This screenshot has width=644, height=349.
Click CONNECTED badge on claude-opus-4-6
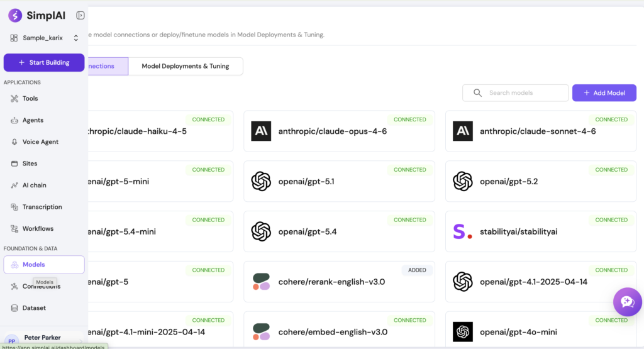tap(410, 119)
